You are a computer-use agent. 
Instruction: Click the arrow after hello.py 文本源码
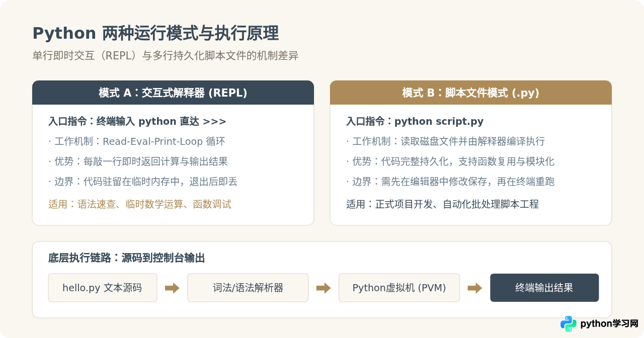coord(172,288)
